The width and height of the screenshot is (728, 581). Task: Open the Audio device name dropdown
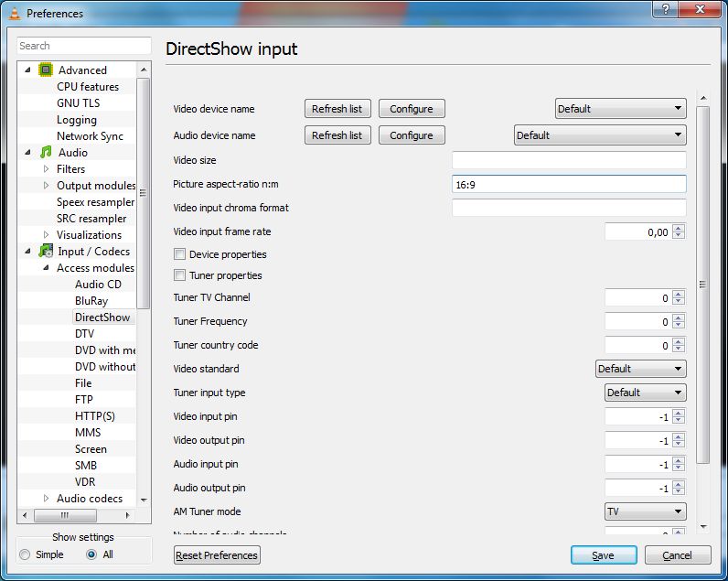coord(600,135)
